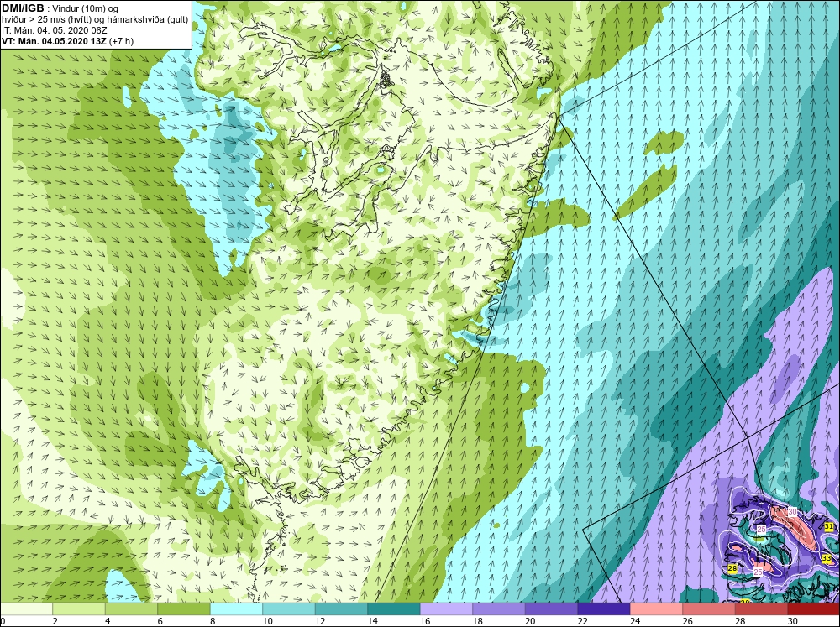The image size is (840, 627).
Task: Pick the 26–28 m/s salmon legend swatch
Action: click(709, 609)
